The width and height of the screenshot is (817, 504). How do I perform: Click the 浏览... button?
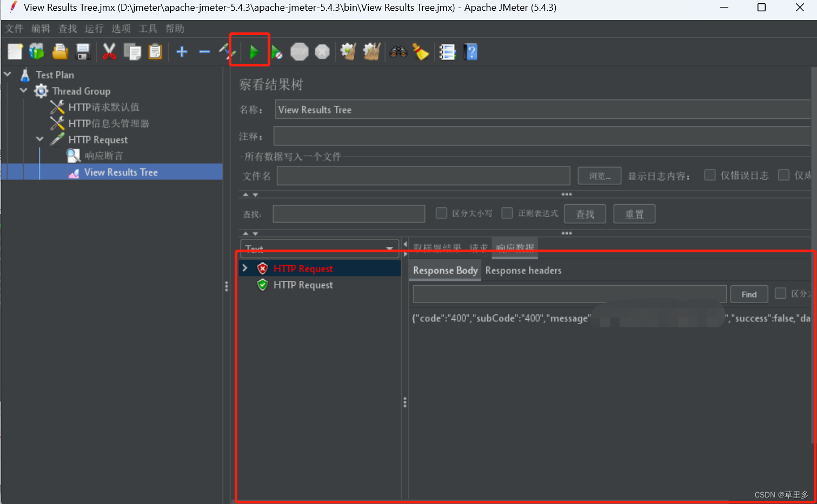(x=600, y=176)
